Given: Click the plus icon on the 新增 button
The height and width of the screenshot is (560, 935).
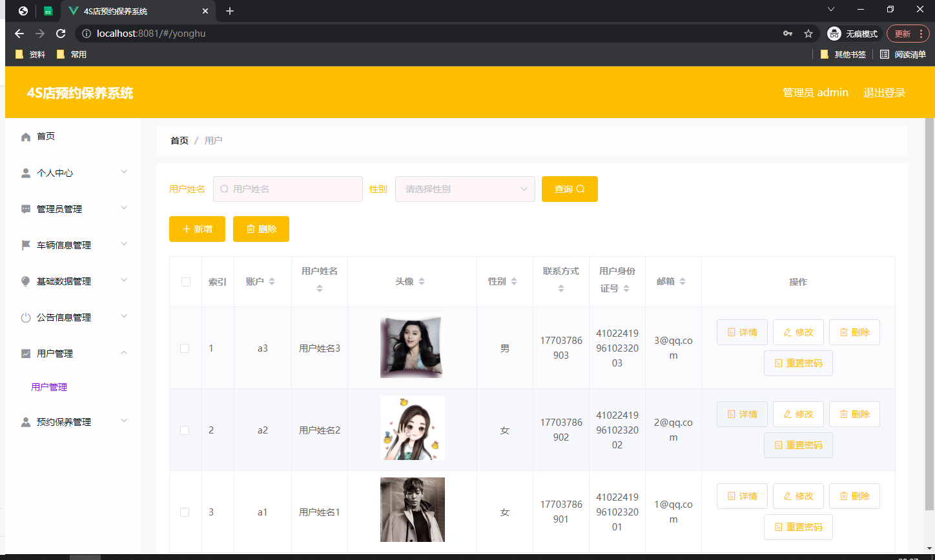Looking at the screenshot, I should pos(185,229).
